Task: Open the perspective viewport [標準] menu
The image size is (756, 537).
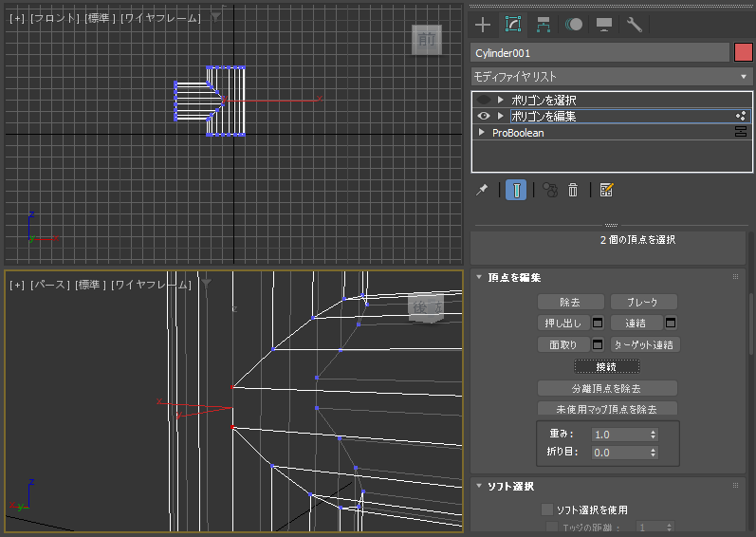Action: pos(90,285)
